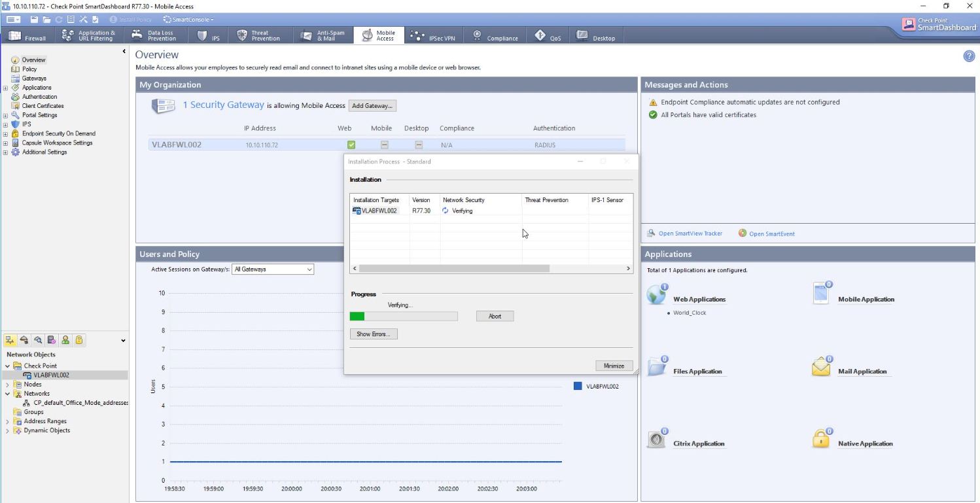Open the help question mark icon
Viewport: 980px width, 503px height.
coord(969,56)
